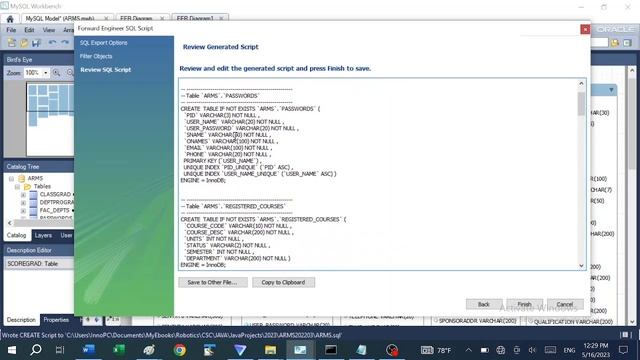The width and height of the screenshot is (640, 360).
Task: Go to Filter Objects wizard step
Action: 96,56
